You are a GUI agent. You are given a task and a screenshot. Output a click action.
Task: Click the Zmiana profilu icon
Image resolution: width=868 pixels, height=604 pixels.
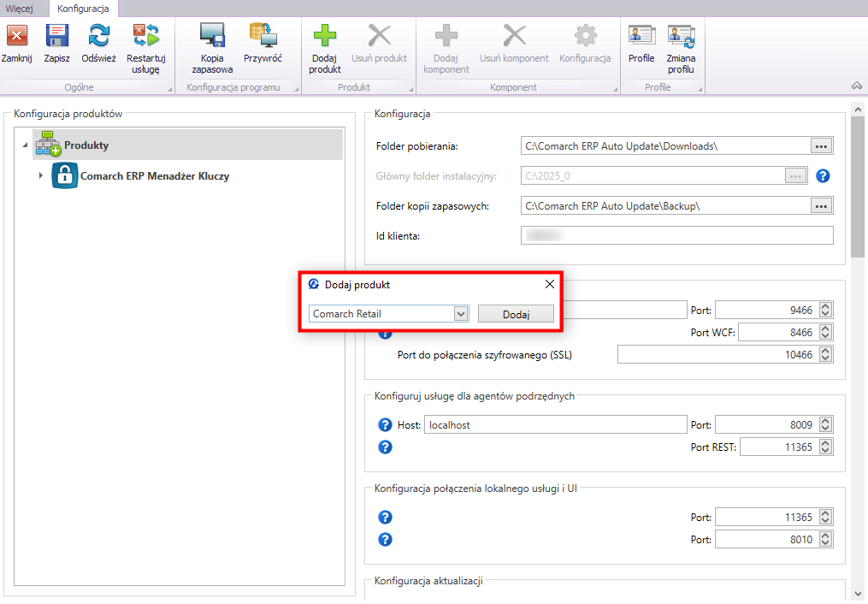point(681,36)
